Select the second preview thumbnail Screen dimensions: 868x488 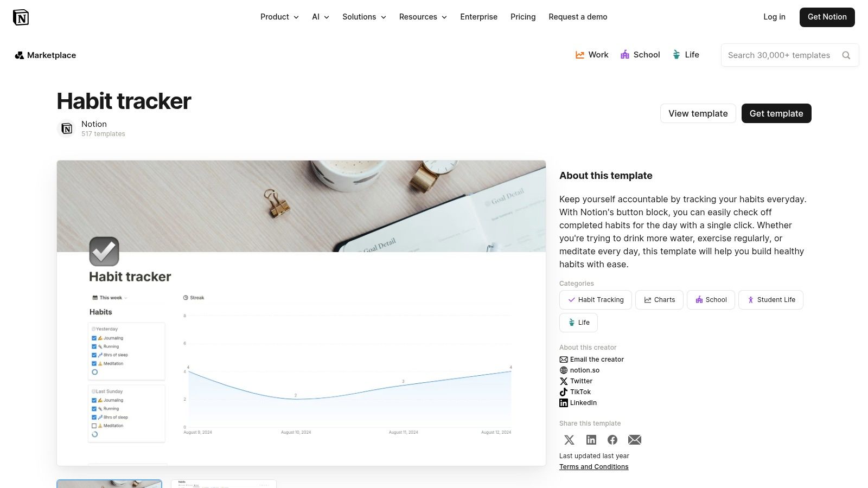(x=224, y=484)
